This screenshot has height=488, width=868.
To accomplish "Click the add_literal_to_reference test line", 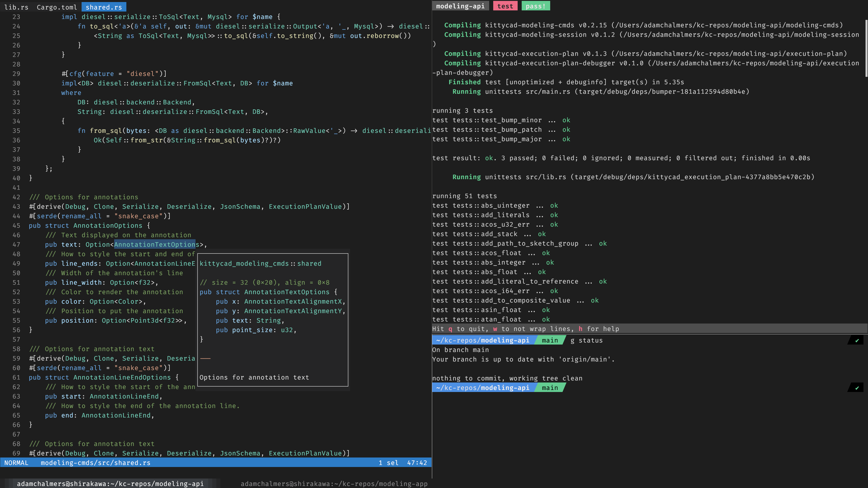I will (x=520, y=282).
